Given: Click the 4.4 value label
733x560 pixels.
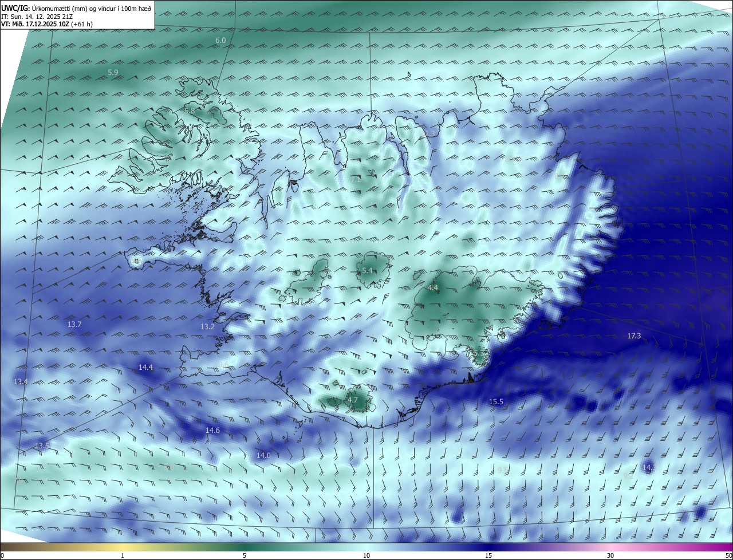Looking at the screenshot, I should coord(433,287).
